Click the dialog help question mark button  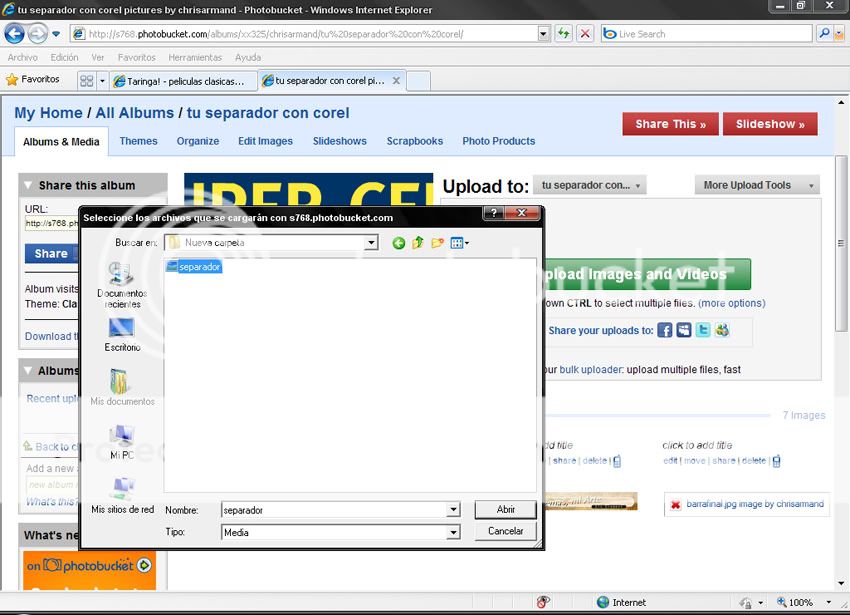pyautogui.click(x=493, y=213)
